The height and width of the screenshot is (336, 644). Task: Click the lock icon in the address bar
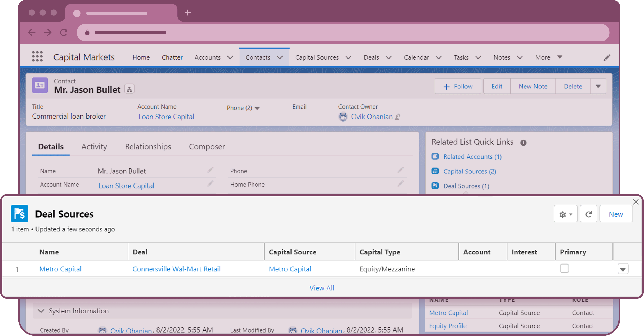coord(87,33)
